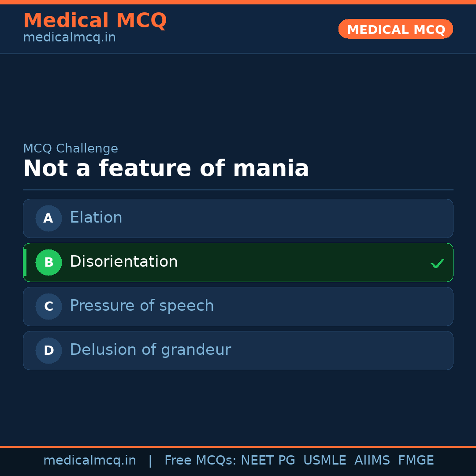The height and width of the screenshot is (476, 476).
Task: Click the circular C badge beside Pressure of speech
Action: coord(48,306)
